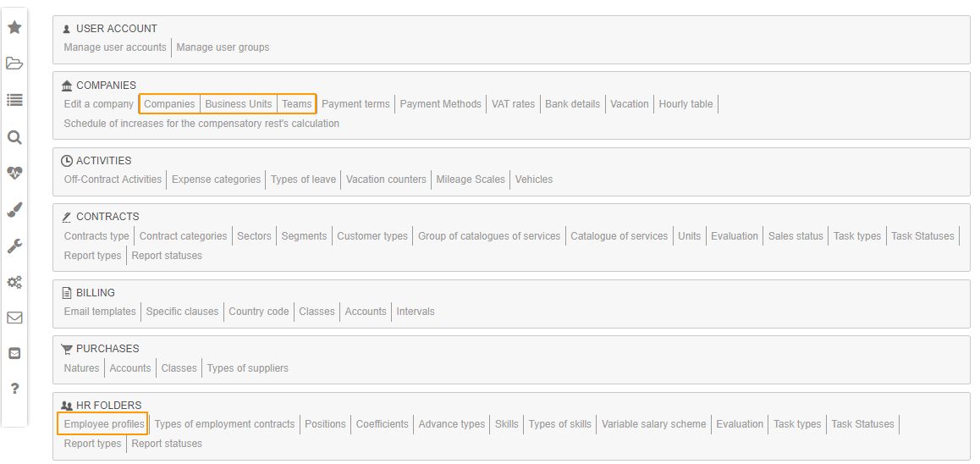Select the list icon in sidebar
The height and width of the screenshot is (464, 980).
coord(14,100)
